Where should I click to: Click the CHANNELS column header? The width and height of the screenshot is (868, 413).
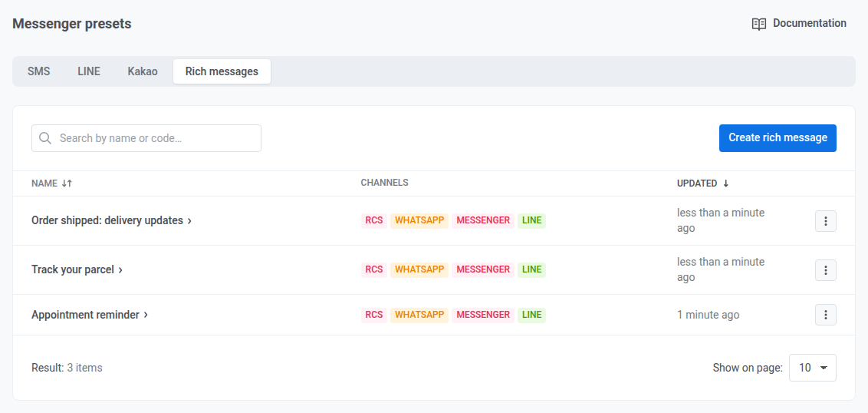click(385, 183)
